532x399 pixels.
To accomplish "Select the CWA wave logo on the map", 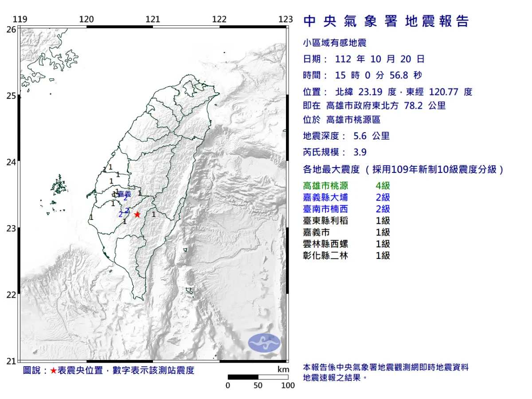I will 264,342.
